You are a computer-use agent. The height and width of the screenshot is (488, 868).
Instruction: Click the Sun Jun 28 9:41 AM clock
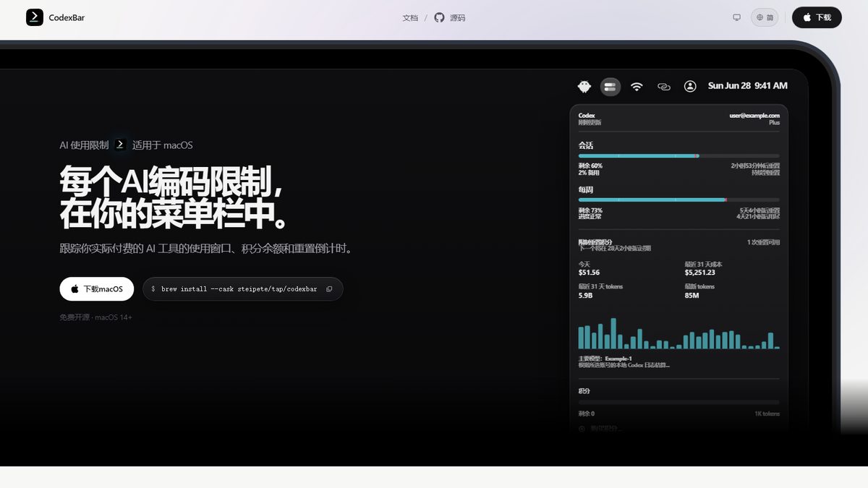(x=747, y=86)
